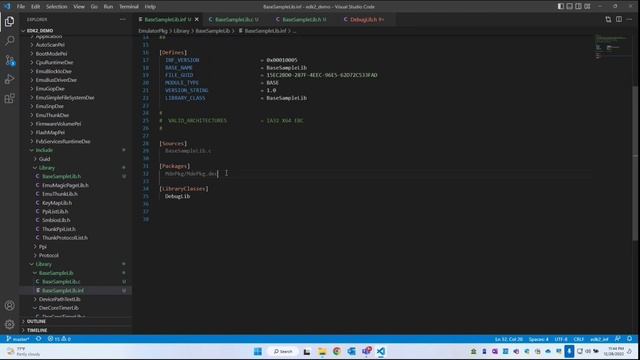Open Explorer views and more actions menu
640x360 pixels.
(x=123, y=19)
